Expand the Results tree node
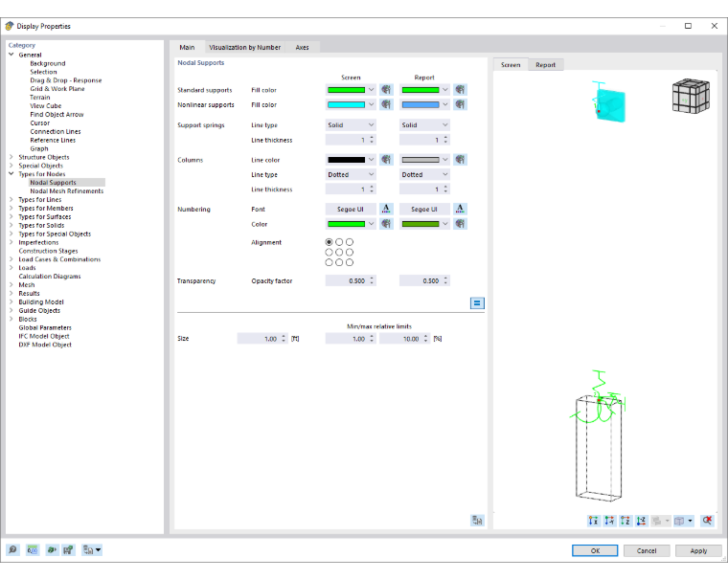The width and height of the screenshot is (728, 580). 11,293
